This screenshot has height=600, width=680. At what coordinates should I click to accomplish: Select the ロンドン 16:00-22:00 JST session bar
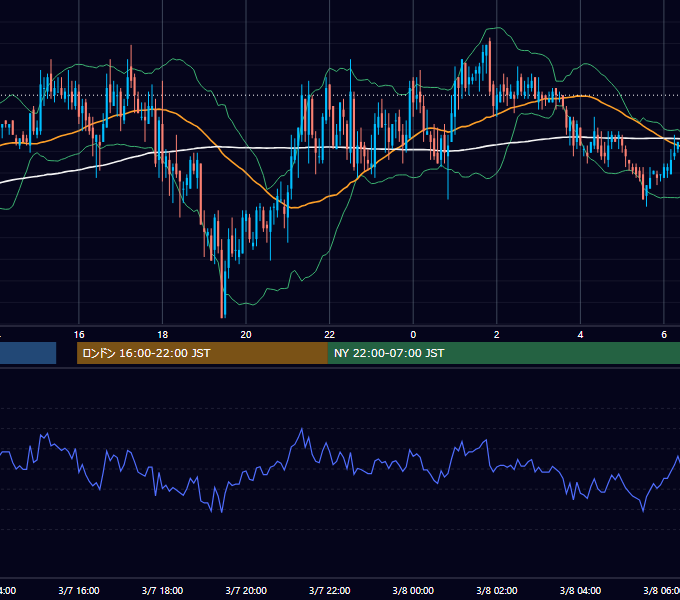coord(202,353)
